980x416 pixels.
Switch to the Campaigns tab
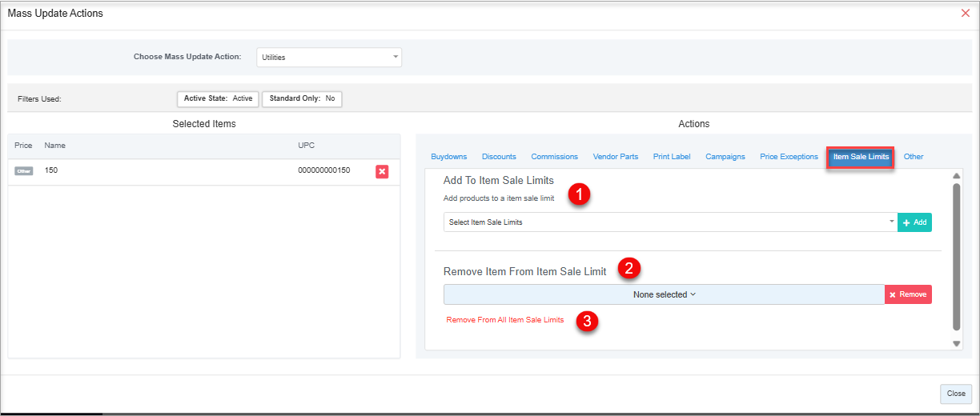(725, 157)
